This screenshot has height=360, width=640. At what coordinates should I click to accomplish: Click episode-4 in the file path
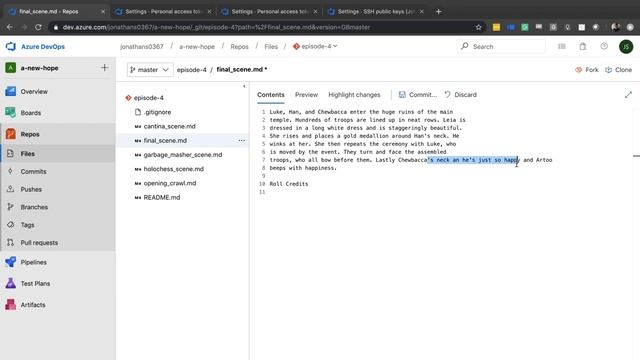click(191, 69)
